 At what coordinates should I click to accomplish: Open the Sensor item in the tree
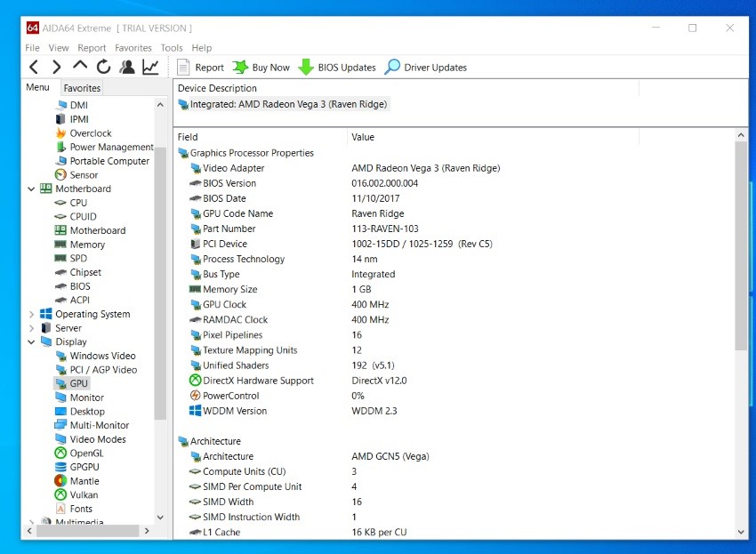pyautogui.click(x=76, y=174)
